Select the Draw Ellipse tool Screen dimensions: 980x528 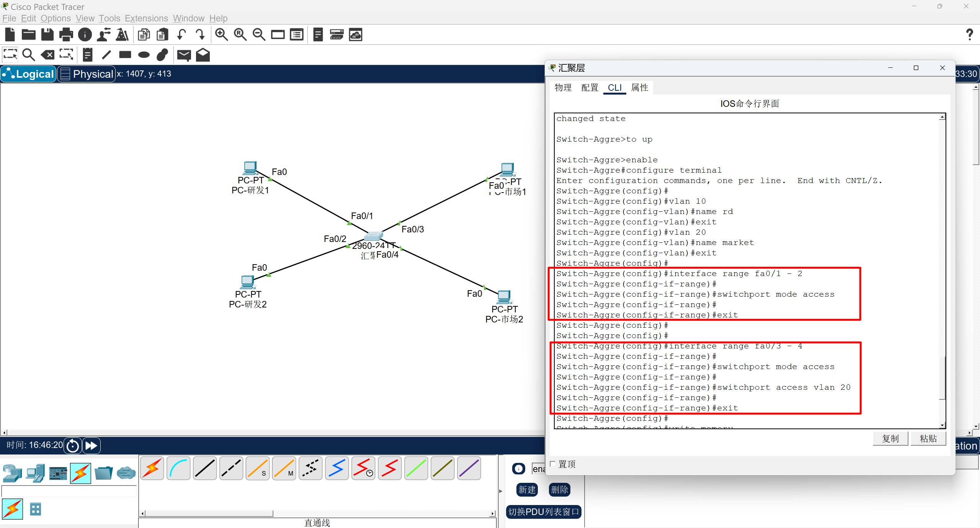click(144, 55)
